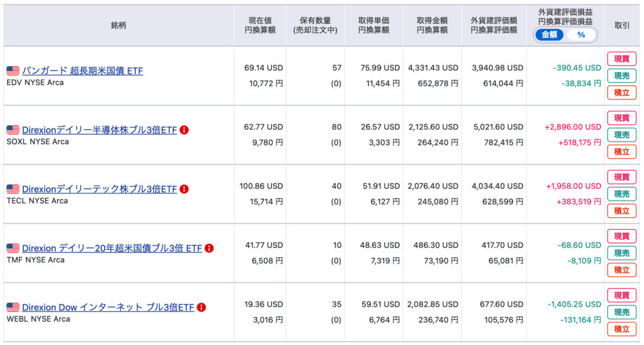Screen dimensions: 644x345
Task: Open Direxion Dow インターネット ブル3倍ETF link
Action: [108, 308]
